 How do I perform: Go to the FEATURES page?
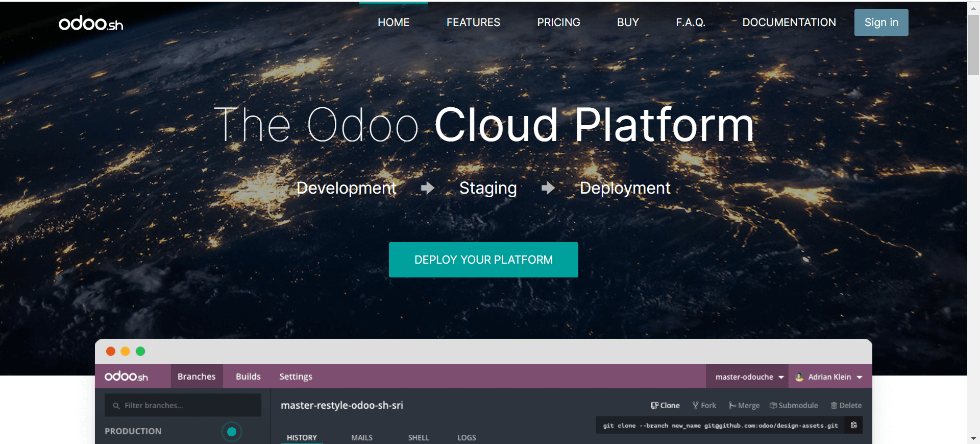(x=473, y=22)
